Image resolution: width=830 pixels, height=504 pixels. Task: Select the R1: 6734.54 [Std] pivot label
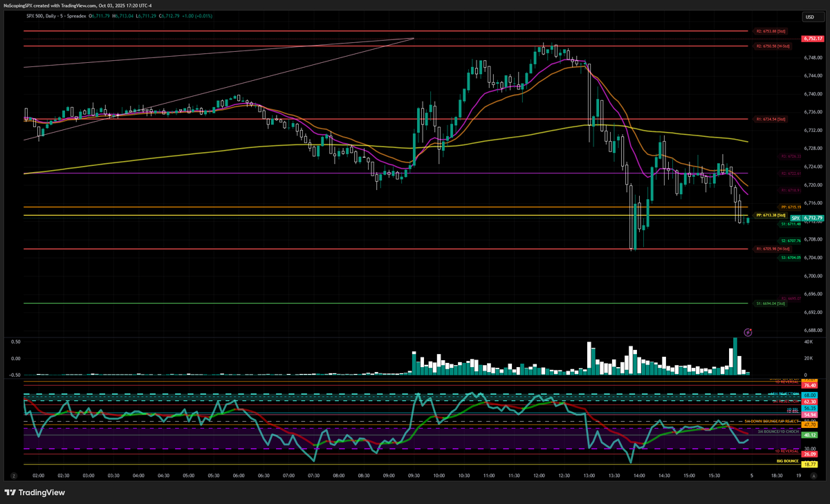pos(771,119)
